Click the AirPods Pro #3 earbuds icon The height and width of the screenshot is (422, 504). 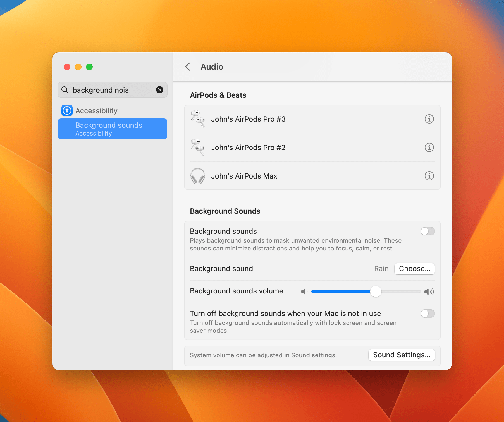pyautogui.click(x=198, y=119)
